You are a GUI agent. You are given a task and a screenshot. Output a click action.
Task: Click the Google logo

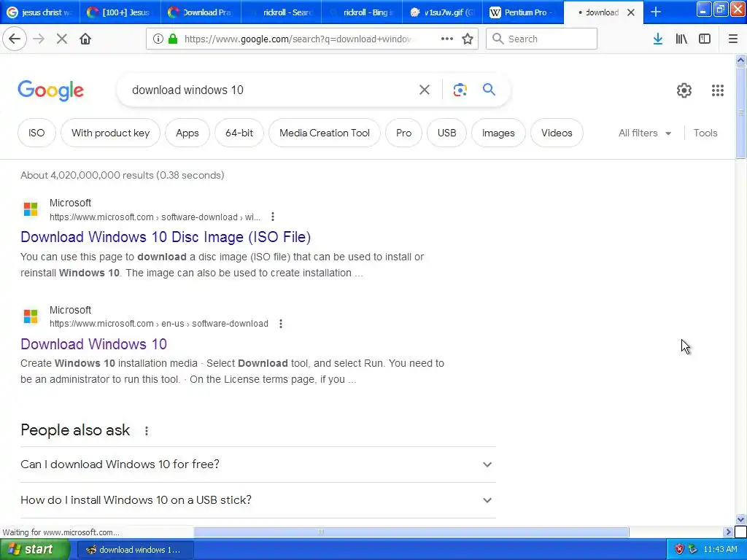(x=51, y=90)
